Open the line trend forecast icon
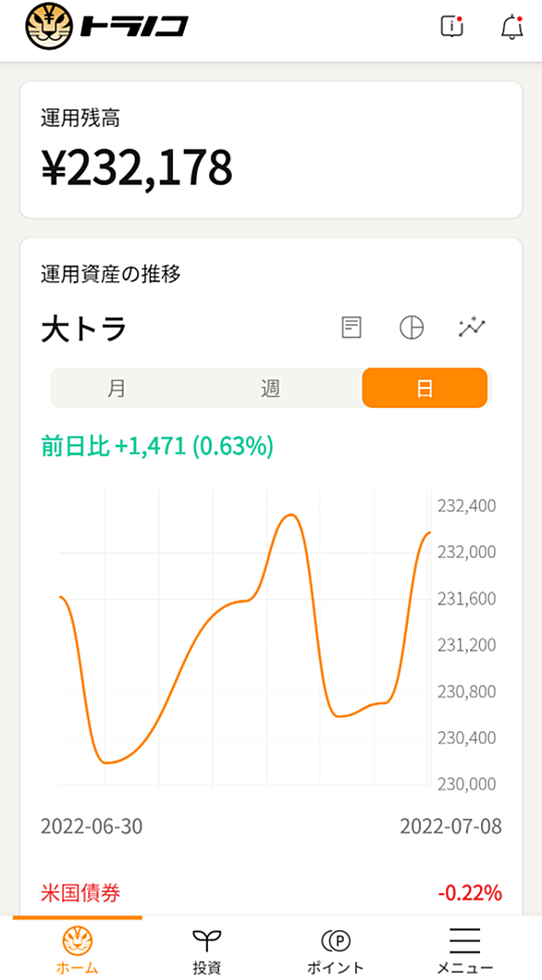 [x=472, y=327]
